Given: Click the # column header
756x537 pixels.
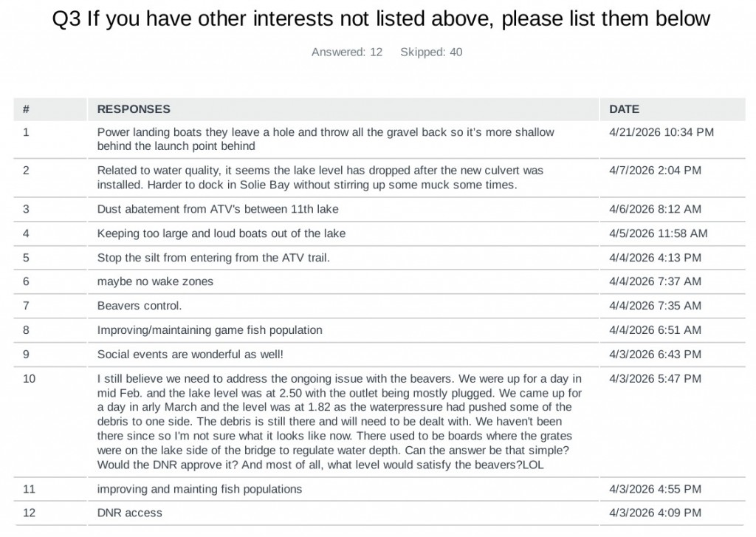Looking at the screenshot, I should pyautogui.click(x=26, y=109).
